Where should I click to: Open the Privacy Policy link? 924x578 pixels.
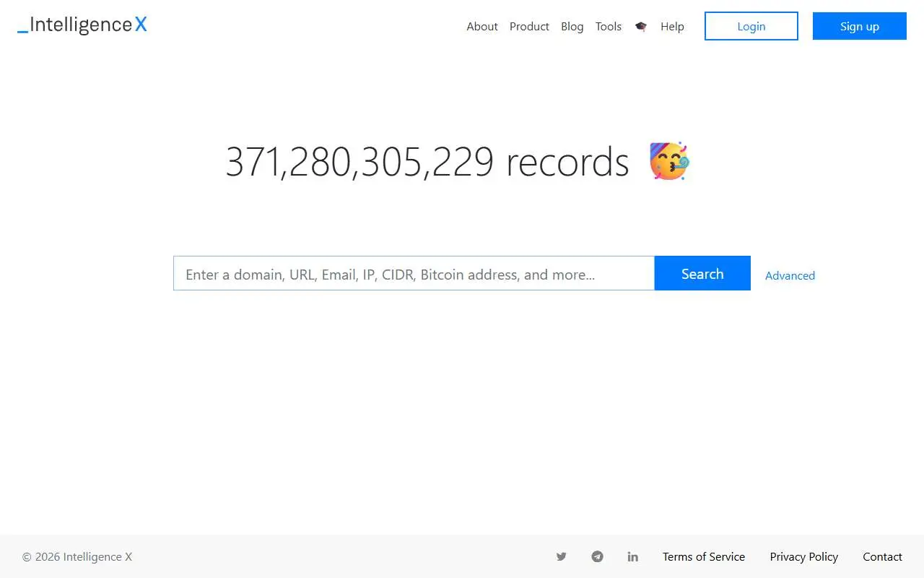click(804, 556)
